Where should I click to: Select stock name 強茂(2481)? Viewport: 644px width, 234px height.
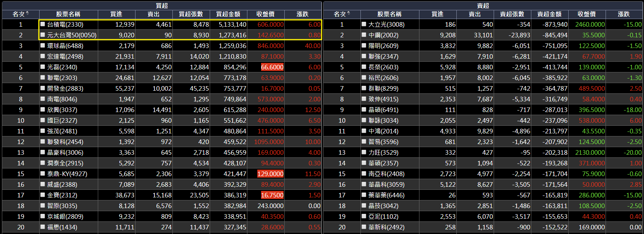[62, 131]
